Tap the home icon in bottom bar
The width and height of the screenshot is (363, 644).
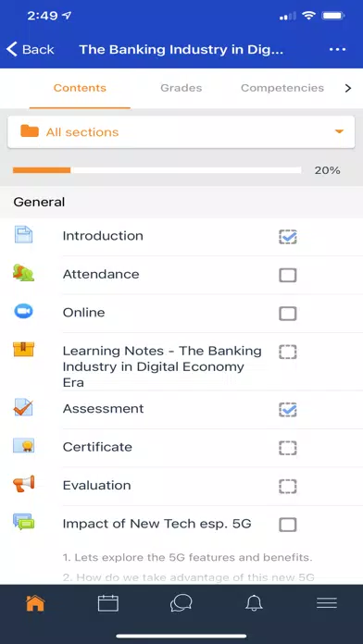tap(35, 603)
